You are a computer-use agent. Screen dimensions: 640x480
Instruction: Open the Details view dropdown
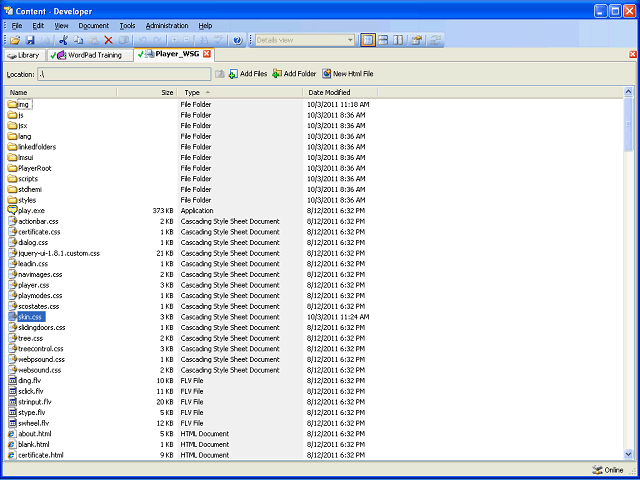click(x=350, y=40)
